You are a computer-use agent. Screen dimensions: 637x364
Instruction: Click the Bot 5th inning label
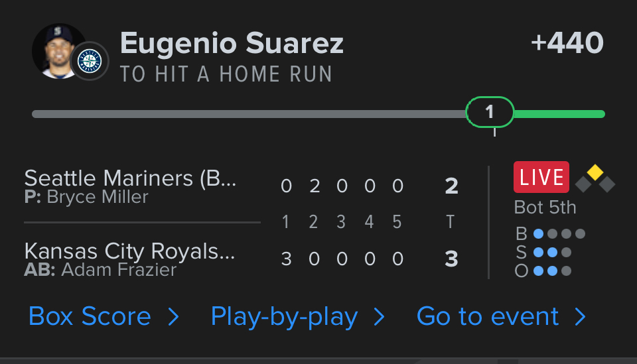[x=545, y=208]
